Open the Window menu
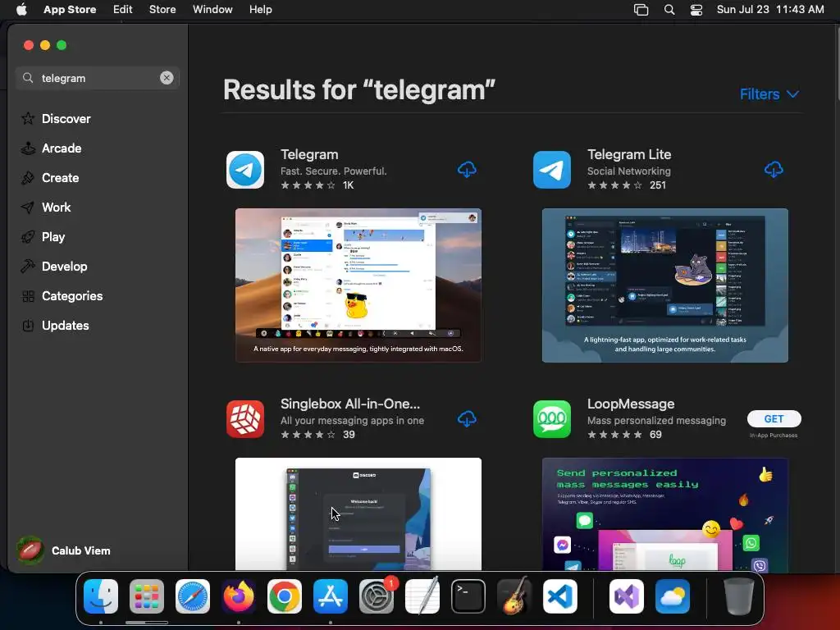The image size is (840, 630). click(212, 9)
